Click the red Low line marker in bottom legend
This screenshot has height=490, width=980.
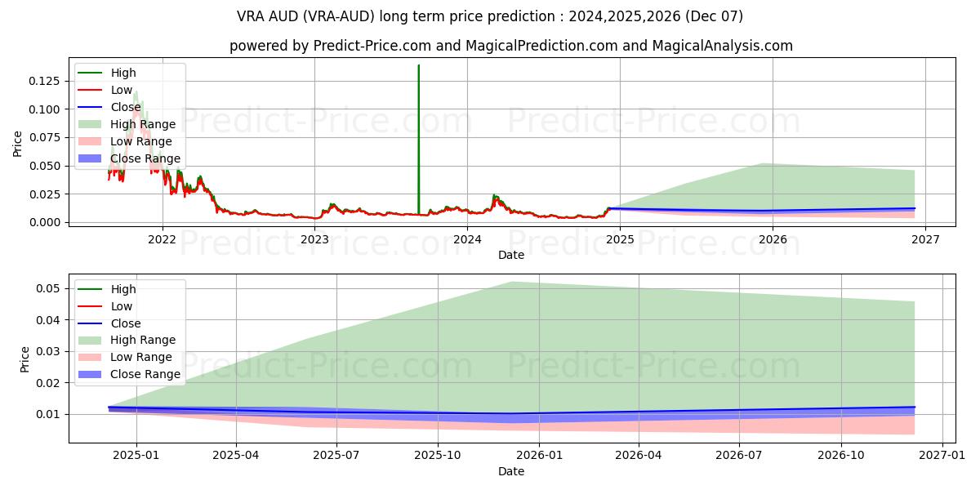tap(91, 306)
